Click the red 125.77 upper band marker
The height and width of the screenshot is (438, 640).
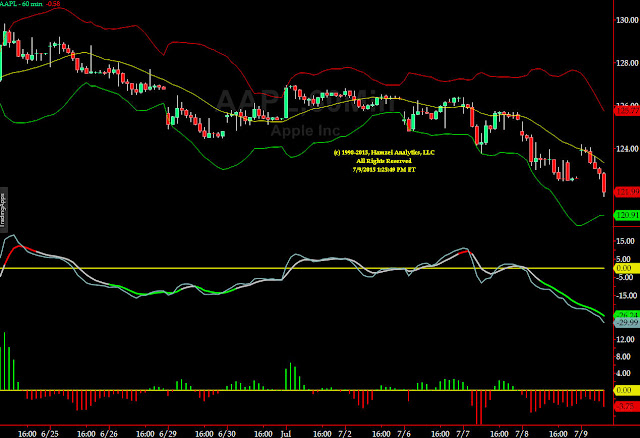tap(627, 111)
